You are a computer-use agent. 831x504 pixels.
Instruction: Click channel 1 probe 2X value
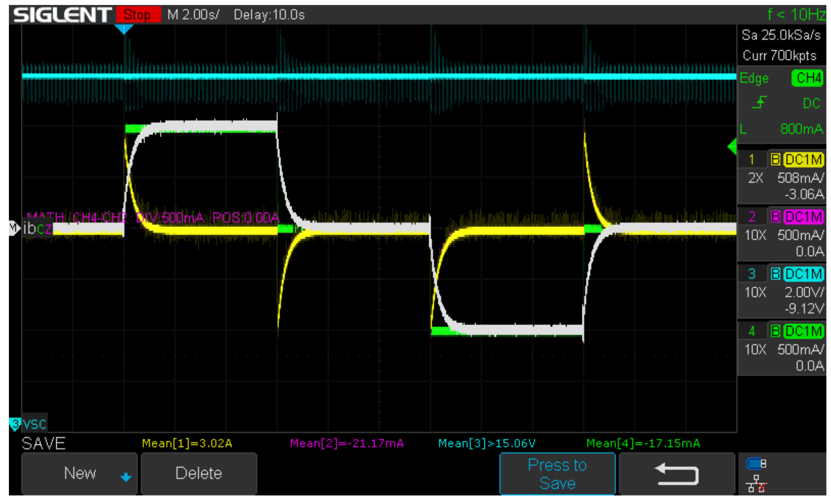tap(755, 178)
